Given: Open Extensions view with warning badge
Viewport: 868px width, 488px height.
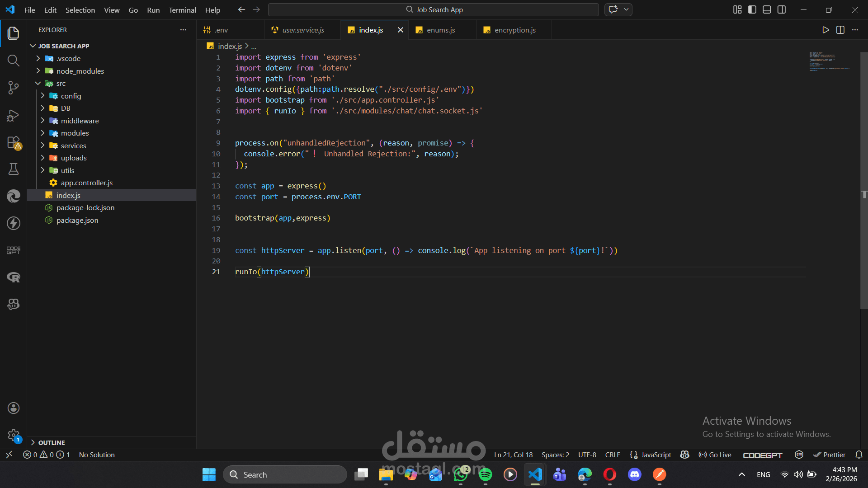Looking at the screenshot, I should [14, 142].
